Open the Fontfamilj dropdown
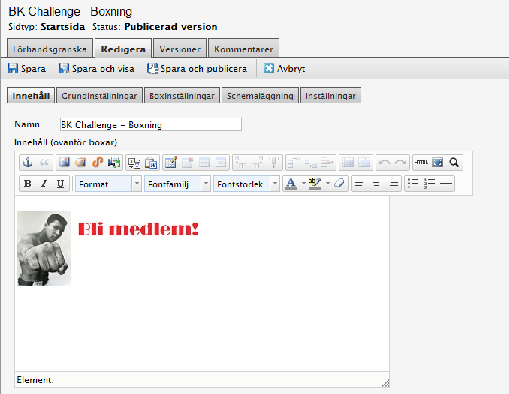 pos(177,184)
